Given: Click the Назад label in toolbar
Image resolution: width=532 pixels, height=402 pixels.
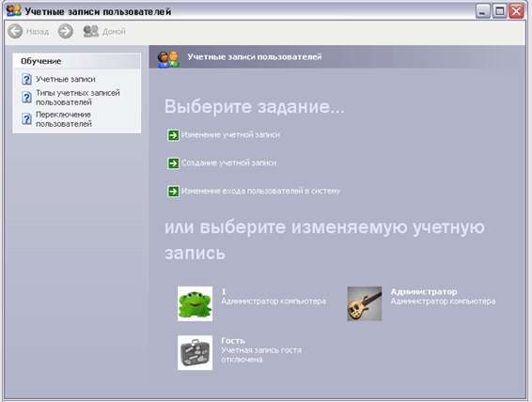Looking at the screenshot, I should pos(38,32).
